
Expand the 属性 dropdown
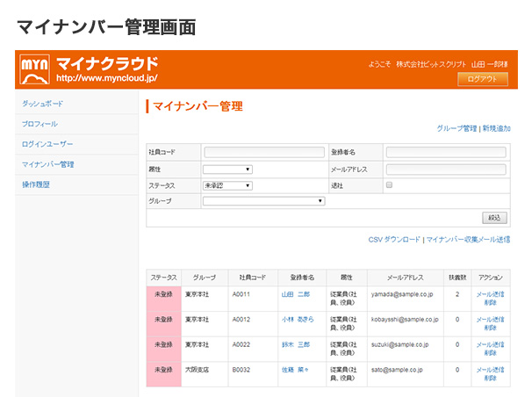click(227, 170)
